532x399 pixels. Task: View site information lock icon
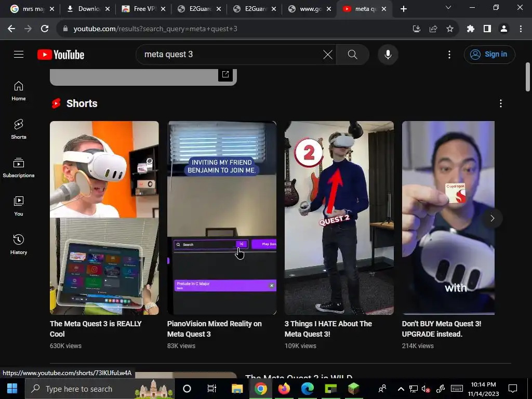tap(65, 29)
